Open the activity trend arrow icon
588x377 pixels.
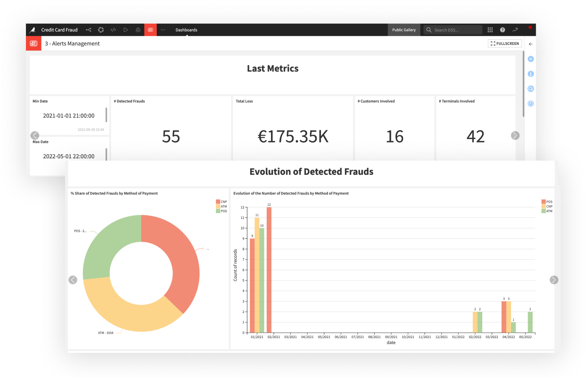pyautogui.click(x=515, y=30)
